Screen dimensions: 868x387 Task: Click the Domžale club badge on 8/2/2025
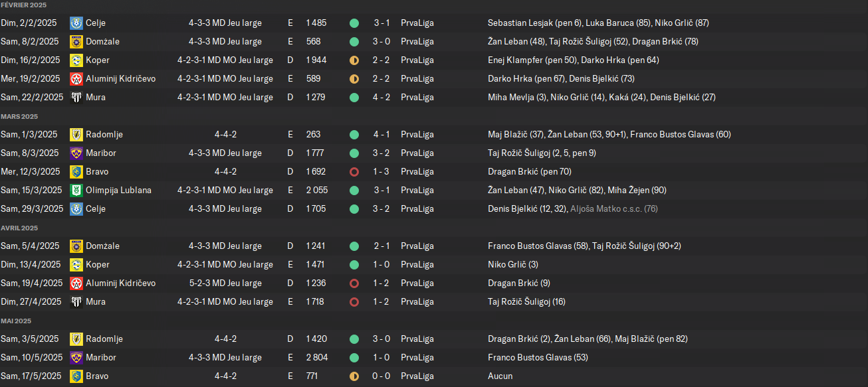tap(76, 41)
